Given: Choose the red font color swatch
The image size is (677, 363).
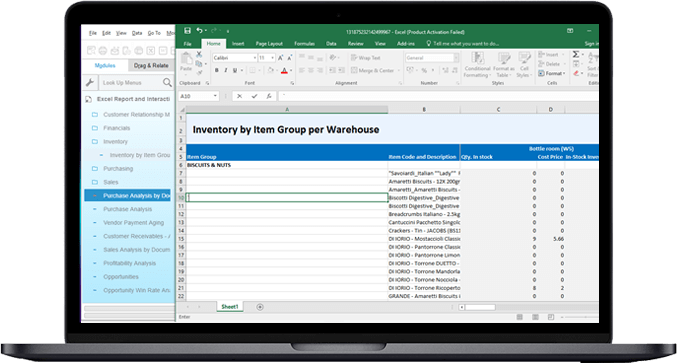Looking at the screenshot, I should click(x=284, y=70).
